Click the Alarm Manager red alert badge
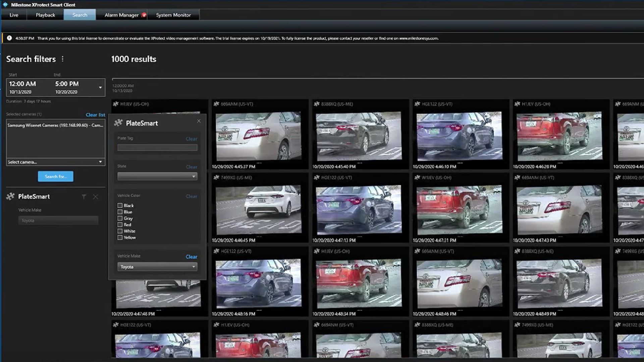The image size is (644, 362). coord(144,15)
